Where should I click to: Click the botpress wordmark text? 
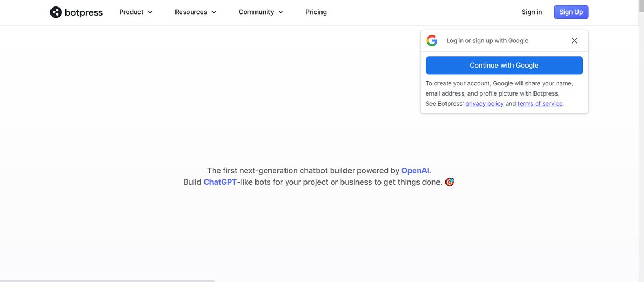click(x=84, y=12)
